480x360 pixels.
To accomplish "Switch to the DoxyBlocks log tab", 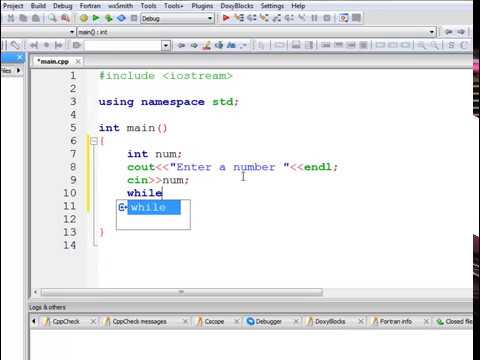I will pyautogui.click(x=330, y=321).
